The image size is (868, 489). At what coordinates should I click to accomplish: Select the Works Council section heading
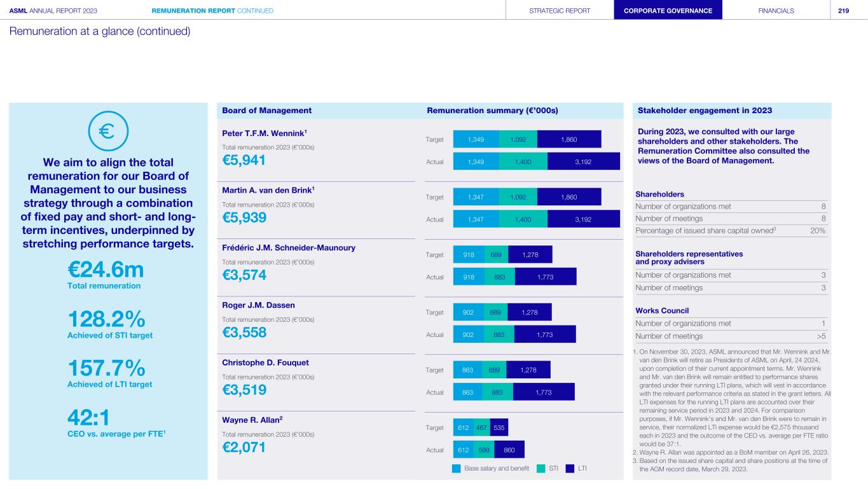pyautogui.click(x=662, y=310)
